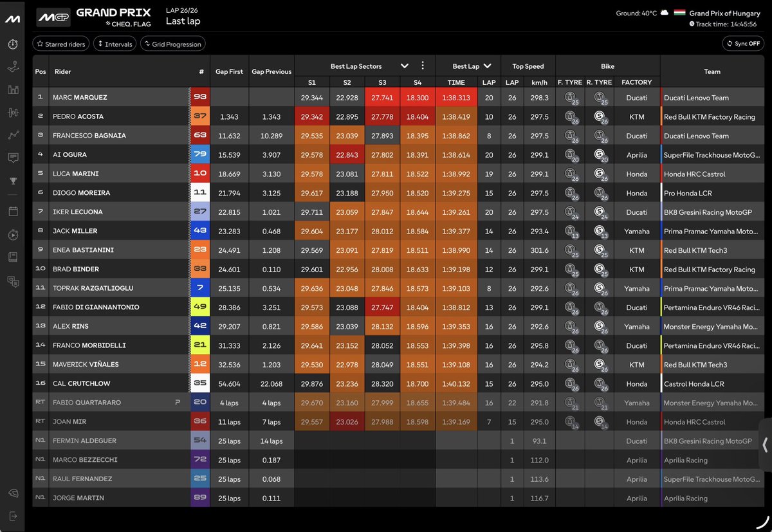Click the Aprilia Racing team for Bezzecchi
The width and height of the screenshot is (772, 532).
(x=685, y=460)
